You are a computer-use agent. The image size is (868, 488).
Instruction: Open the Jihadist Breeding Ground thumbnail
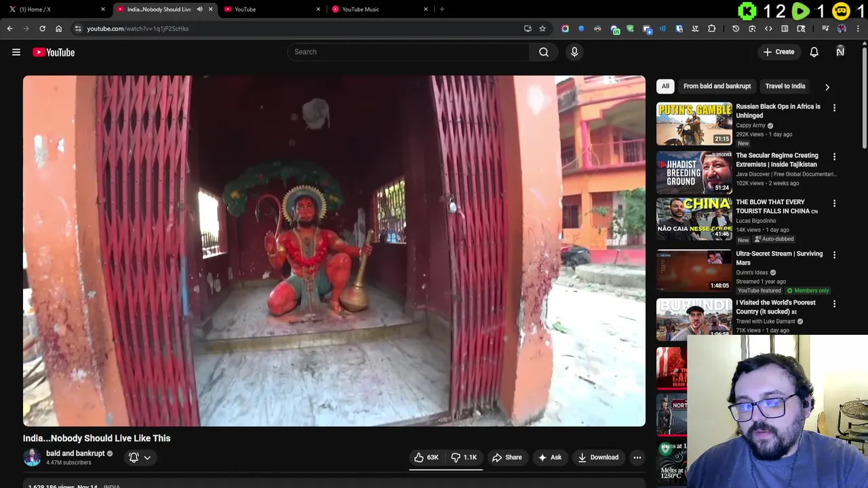(x=694, y=173)
